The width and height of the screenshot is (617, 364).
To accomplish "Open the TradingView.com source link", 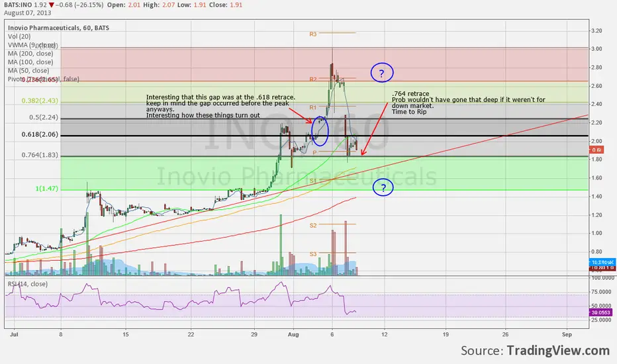I will (558, 350).
